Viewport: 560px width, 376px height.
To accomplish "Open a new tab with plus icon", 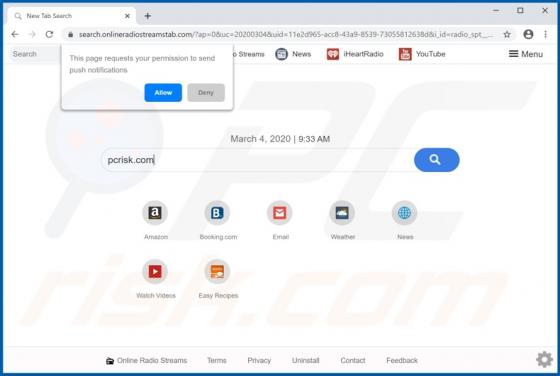I will [148, 16].
